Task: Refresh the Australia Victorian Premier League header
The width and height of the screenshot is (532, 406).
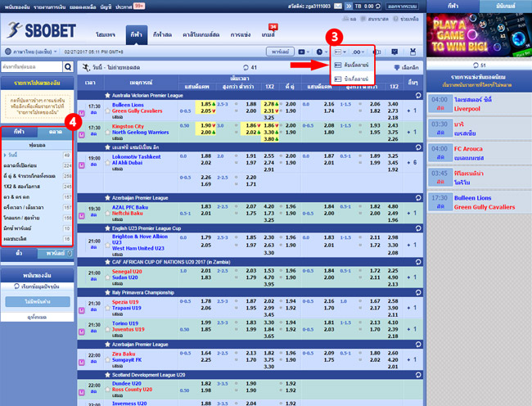Action: tap(418, 95)
